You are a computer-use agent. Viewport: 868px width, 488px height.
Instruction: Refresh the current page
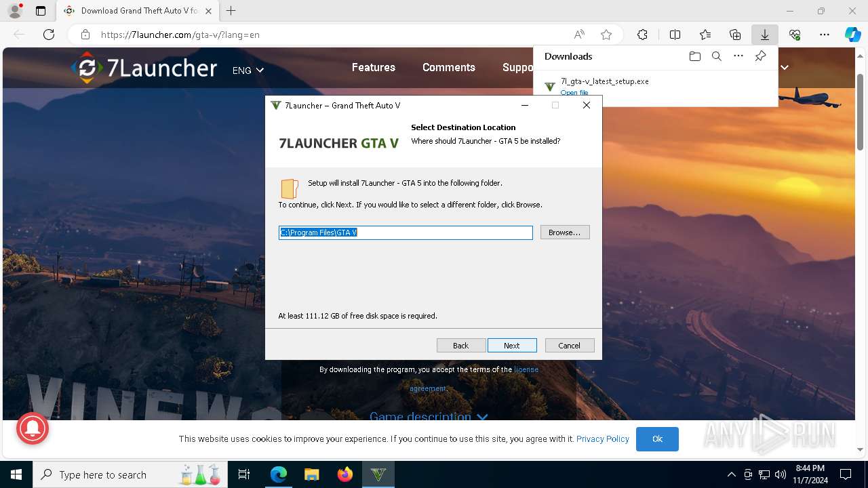[49, 35]
